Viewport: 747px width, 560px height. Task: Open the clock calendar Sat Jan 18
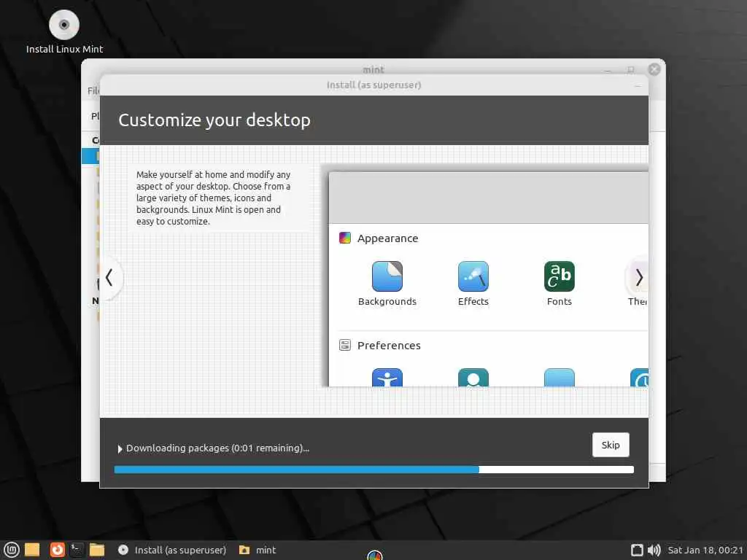point(705,550)
